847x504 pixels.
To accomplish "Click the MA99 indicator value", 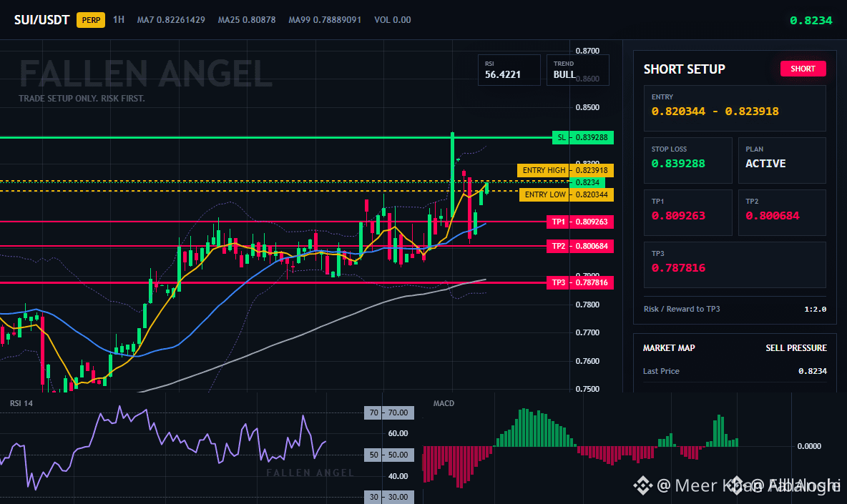I will (325, 20).
